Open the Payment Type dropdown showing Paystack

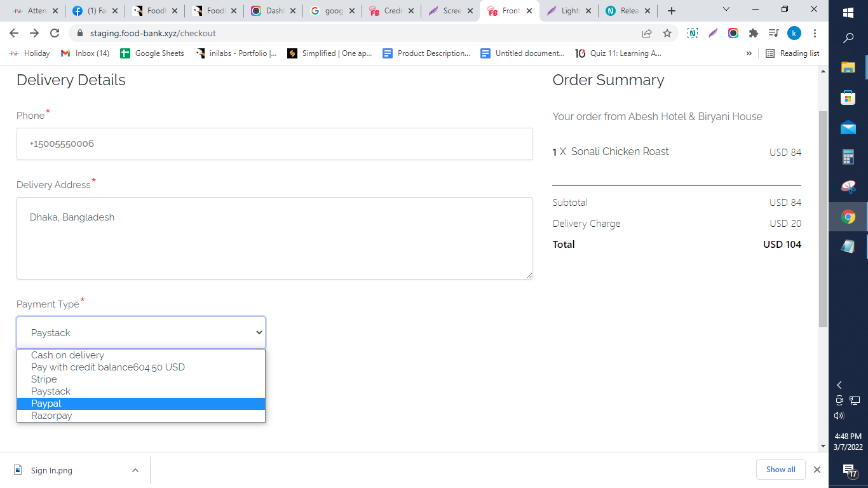click(141, 332)
